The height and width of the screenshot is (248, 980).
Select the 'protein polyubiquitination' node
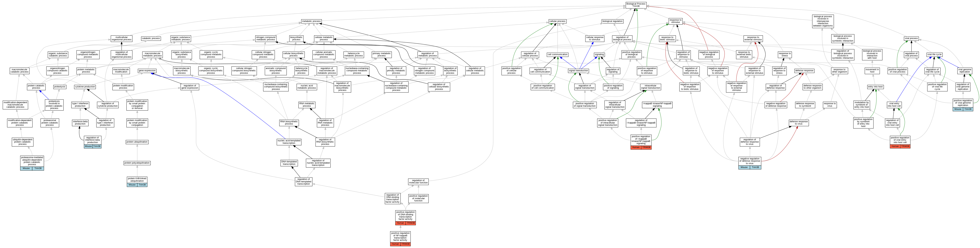click(x=137, y=163)
